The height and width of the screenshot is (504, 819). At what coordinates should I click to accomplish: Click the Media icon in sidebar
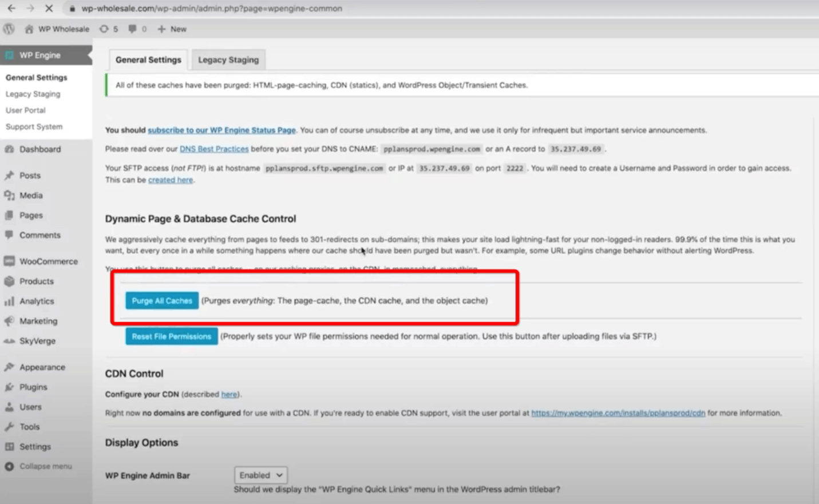click(9, 196)
